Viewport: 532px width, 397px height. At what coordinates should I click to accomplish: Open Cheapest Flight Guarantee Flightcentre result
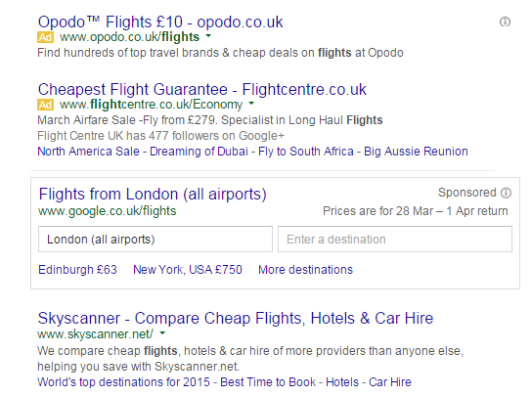pyautogui.click(x=201, y=90)
